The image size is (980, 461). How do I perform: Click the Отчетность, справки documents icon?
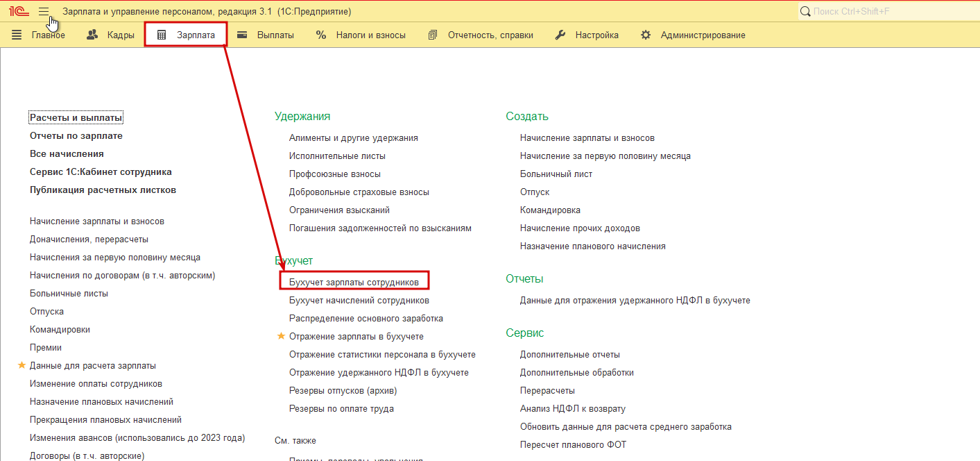433,35
